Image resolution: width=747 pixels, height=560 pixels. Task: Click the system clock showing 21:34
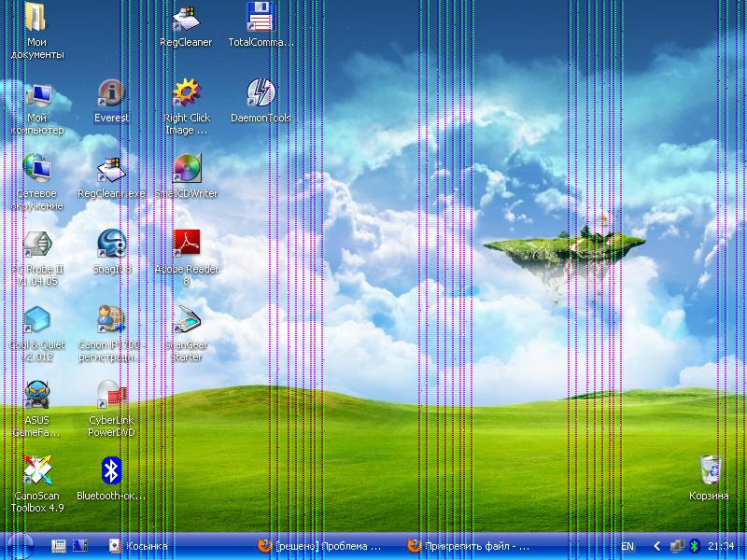[721, 546]
